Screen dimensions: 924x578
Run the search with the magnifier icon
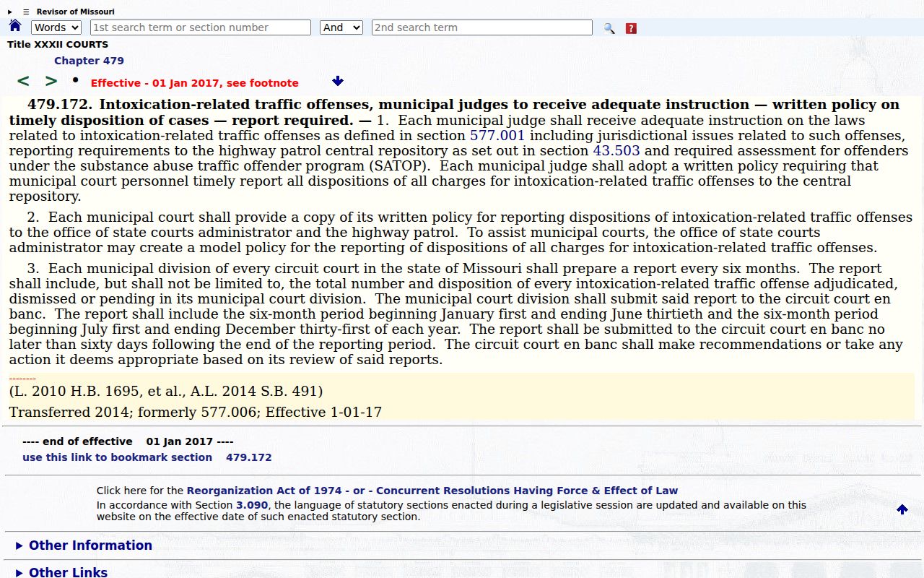coord(609,28)
